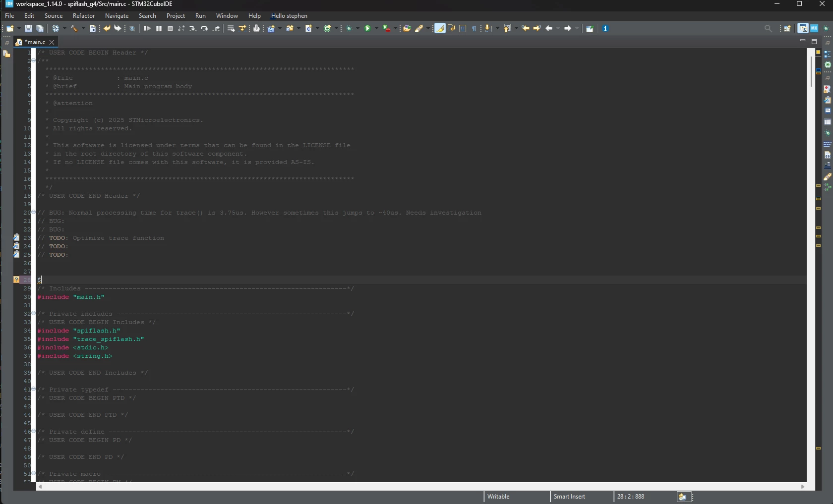Click the Outline view icon in right sidebar
833x504 pixels.
[828, 54]
